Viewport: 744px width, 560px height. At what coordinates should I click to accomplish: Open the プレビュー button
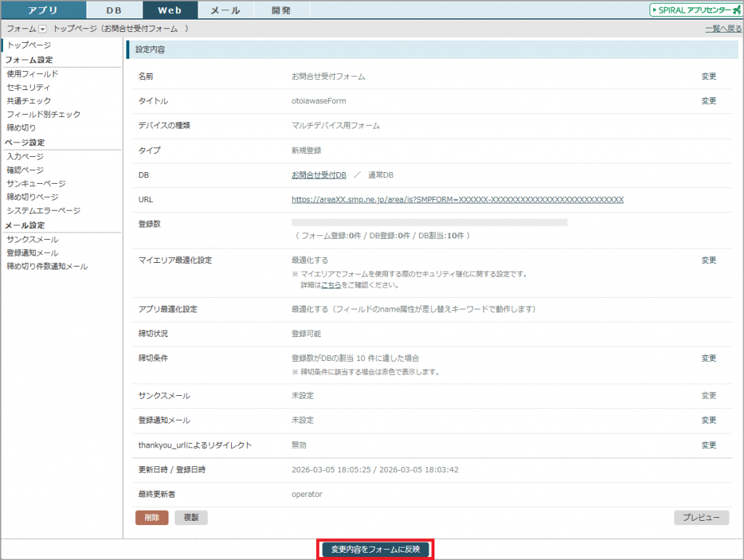[701, 518]
